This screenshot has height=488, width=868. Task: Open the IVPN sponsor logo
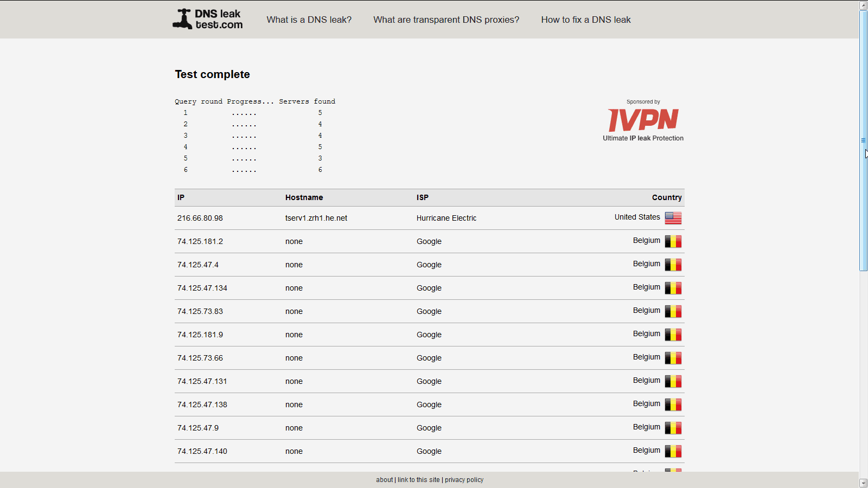coord(643,120)
